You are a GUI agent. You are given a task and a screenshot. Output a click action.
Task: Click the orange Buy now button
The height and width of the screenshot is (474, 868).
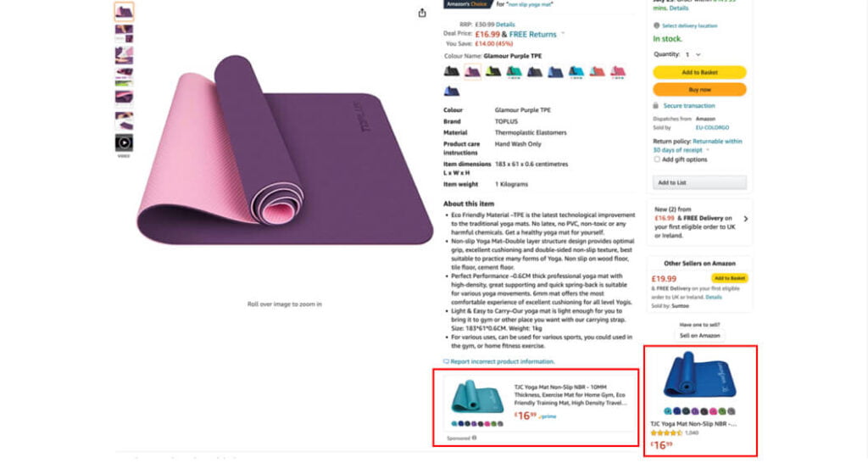(699, 89)
